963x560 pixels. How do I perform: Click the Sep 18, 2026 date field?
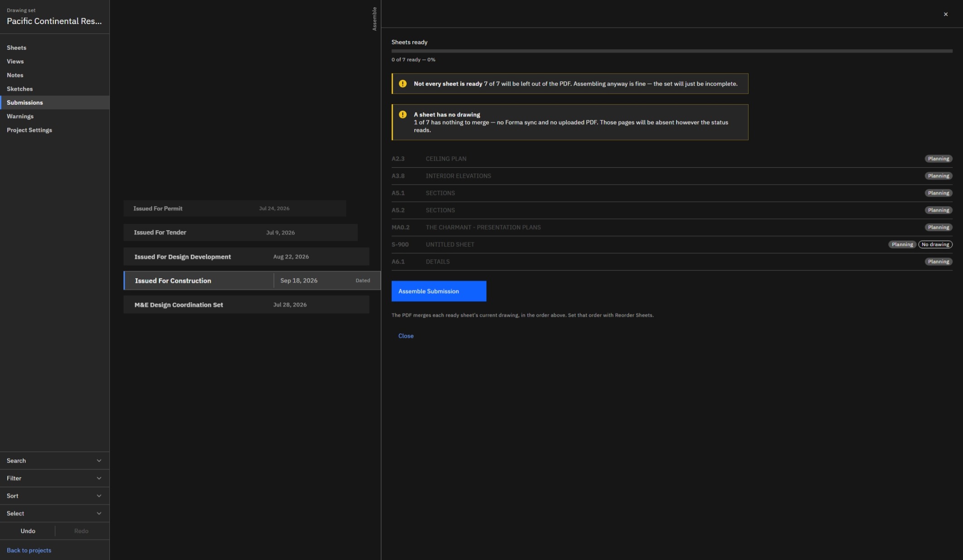tap(299, 280)
